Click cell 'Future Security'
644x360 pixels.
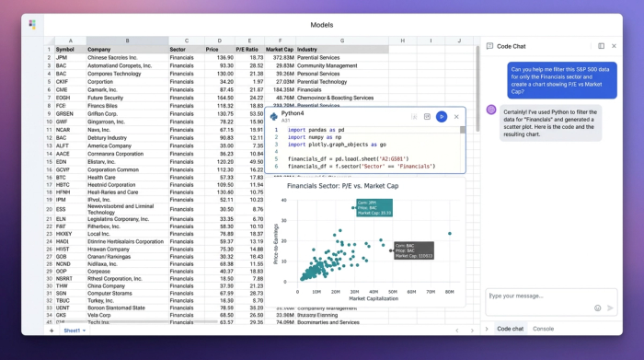coord(127,98)
